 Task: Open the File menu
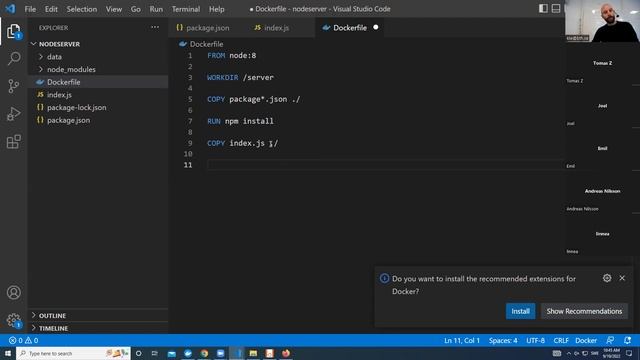[30, 9]
